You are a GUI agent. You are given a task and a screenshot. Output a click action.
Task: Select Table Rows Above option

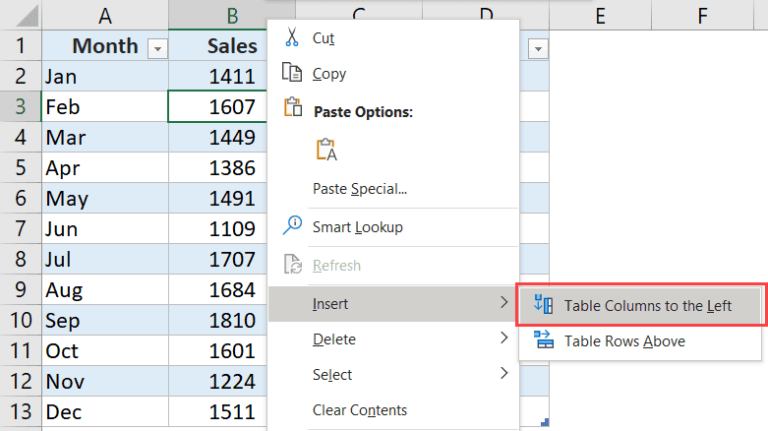(x=624, y=341)
